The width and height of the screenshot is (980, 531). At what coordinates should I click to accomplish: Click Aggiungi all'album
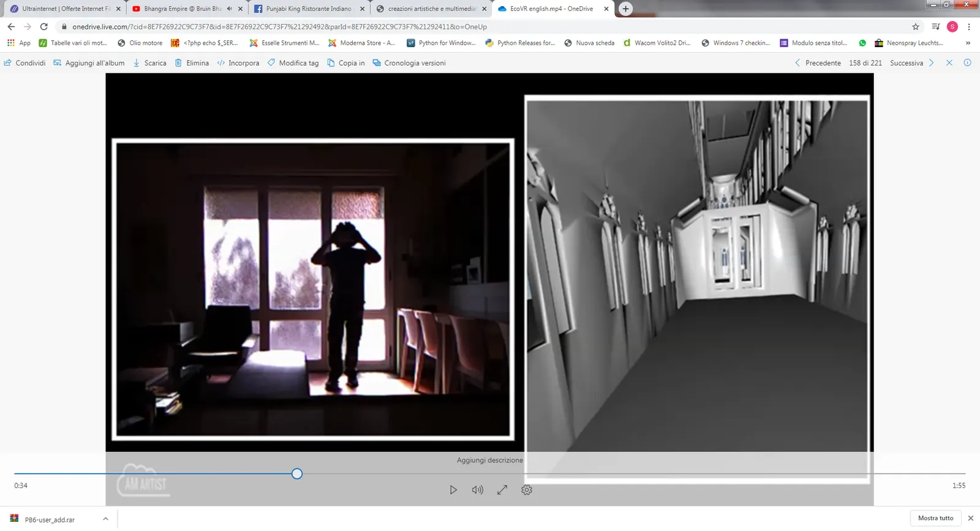(x=89, y=63)
